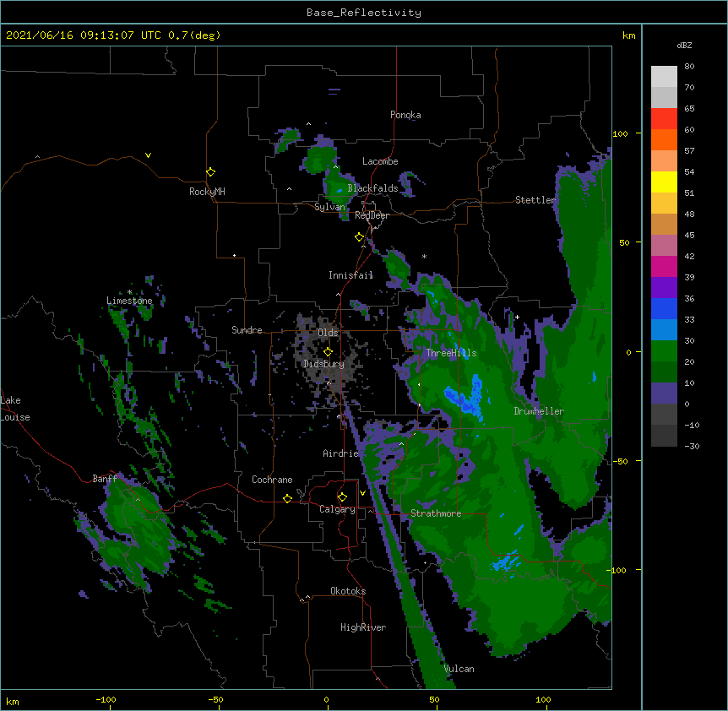Click the light gray 80 dBZ swatch
728x711 pixels.
pyautogui.click(x=664, y=77)
